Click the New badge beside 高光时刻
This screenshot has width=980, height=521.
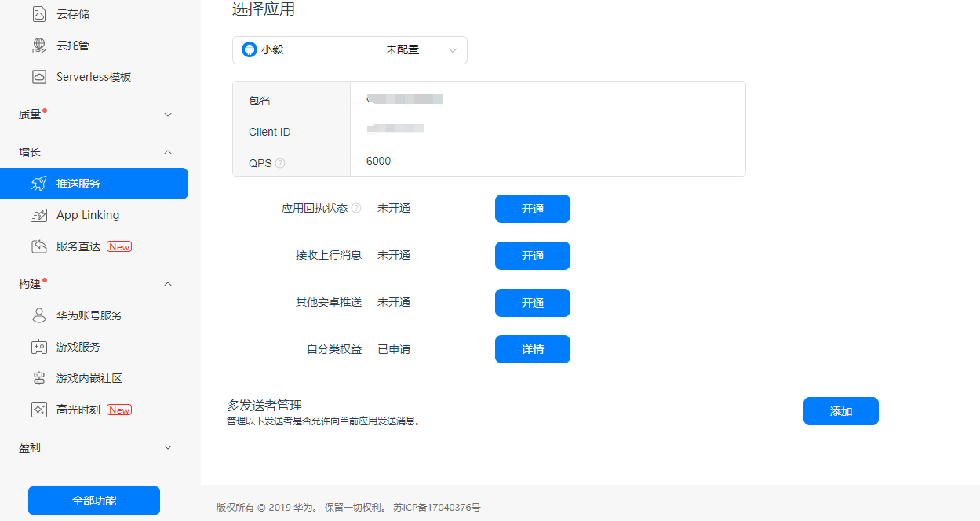tap(119, 410)
